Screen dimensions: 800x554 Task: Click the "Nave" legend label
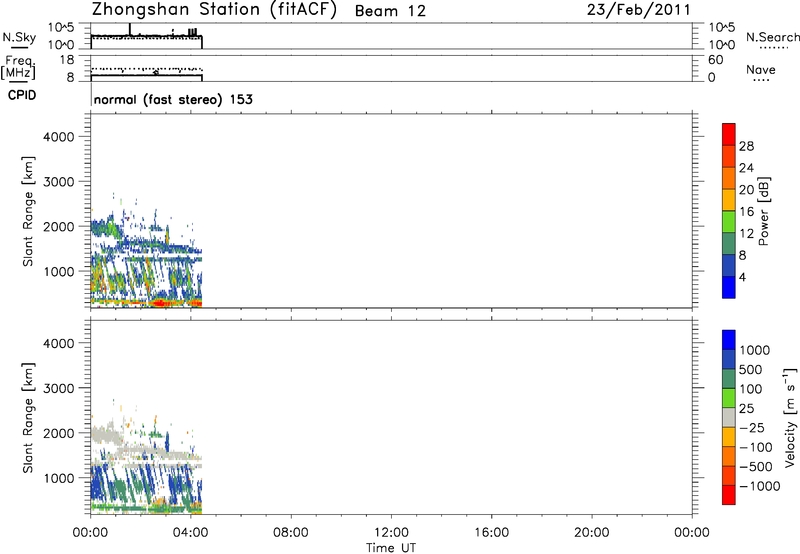[x=761, y=69]
